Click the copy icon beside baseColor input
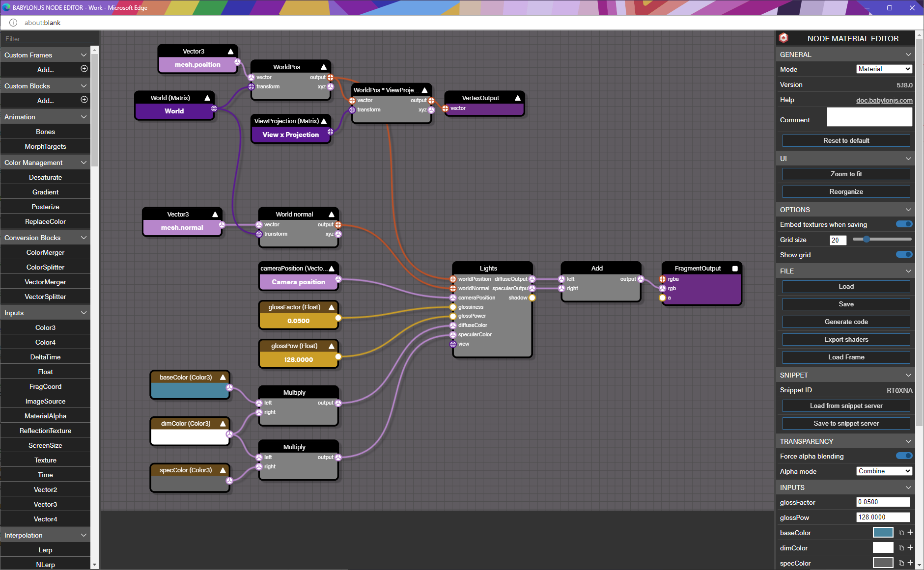 pos(901,533)
